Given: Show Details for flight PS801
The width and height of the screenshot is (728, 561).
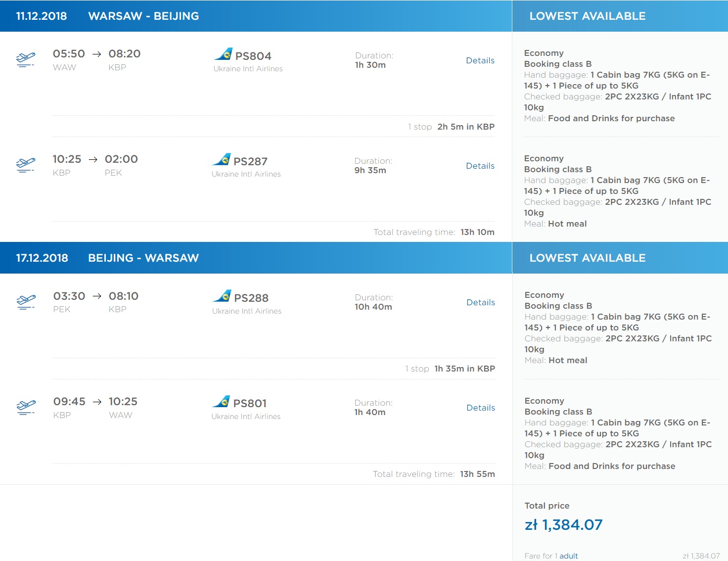Looking at the screenshot, I should tap(481, 408).
